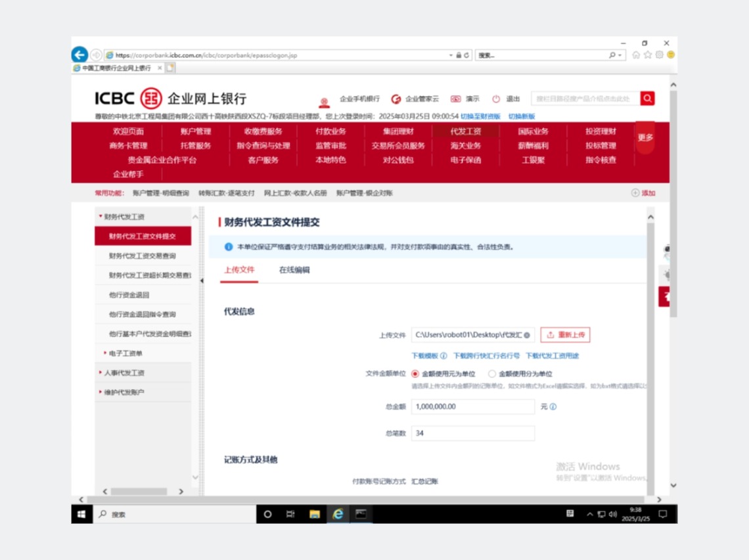
Task: Click the 下载代发工资用途 link
Action: [x=552, y=356]
